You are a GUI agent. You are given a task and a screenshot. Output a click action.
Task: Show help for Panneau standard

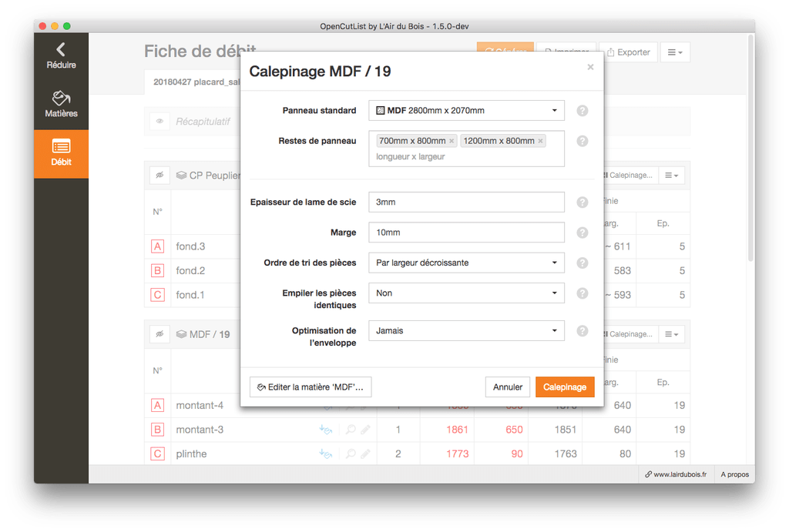(583, 111)
